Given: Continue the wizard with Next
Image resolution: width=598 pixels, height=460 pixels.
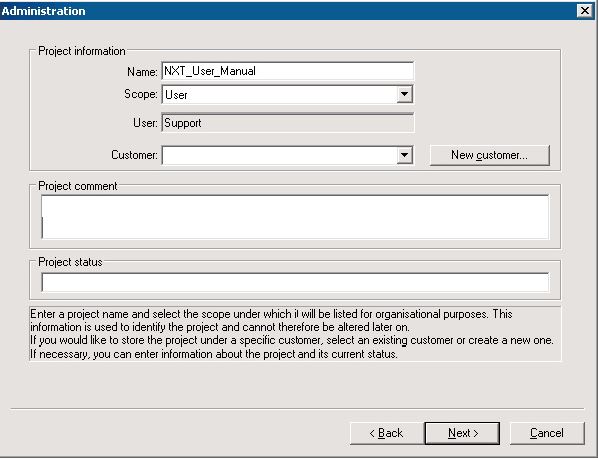Looking at the screenshot, I should pyautogui.click(x=462, y=433).
